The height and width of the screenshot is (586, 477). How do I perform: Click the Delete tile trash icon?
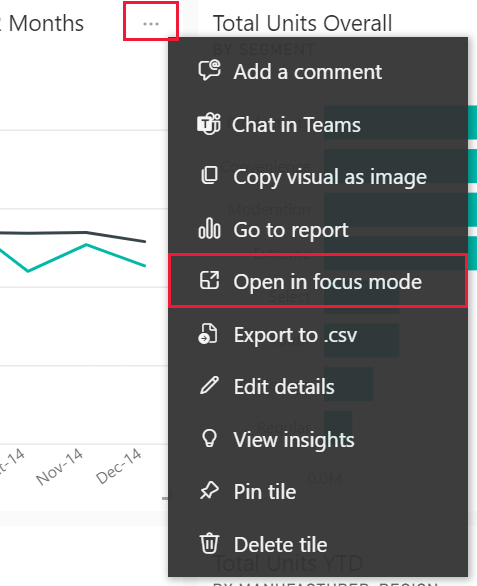coord(209,544)
